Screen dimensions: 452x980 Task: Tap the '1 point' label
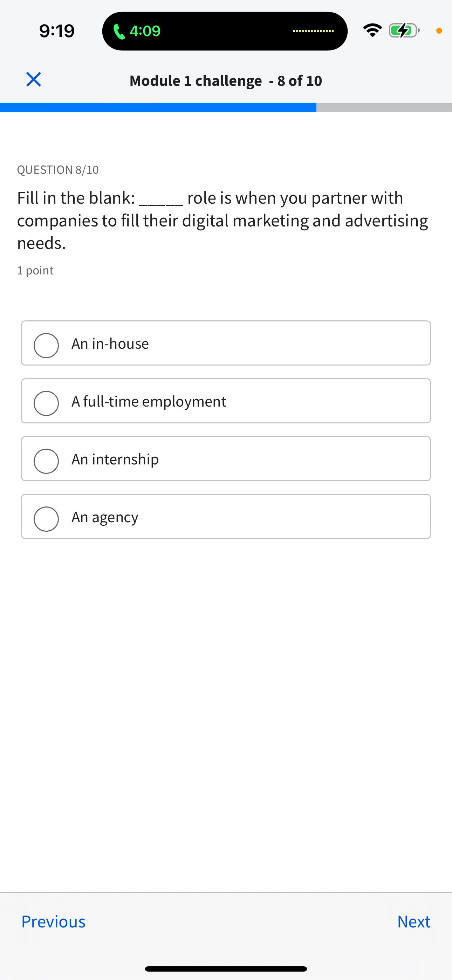click(x=35, y=270)
